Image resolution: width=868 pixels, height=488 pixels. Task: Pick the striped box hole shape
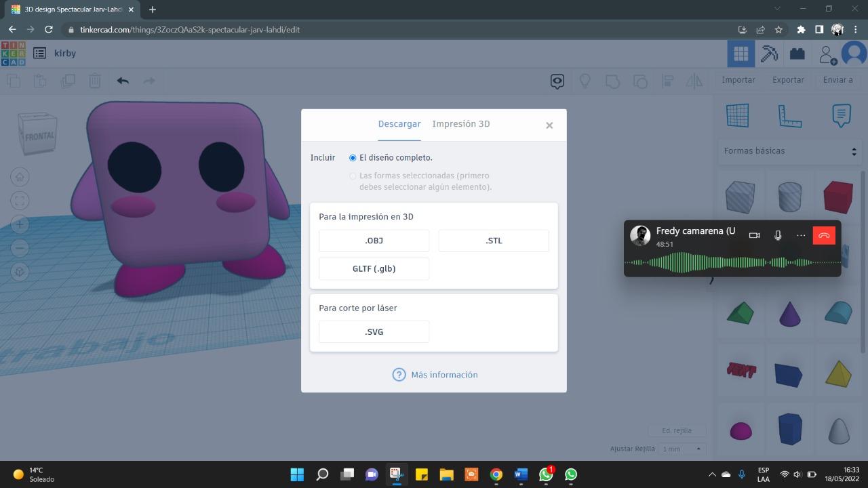(x=740, y=197)
